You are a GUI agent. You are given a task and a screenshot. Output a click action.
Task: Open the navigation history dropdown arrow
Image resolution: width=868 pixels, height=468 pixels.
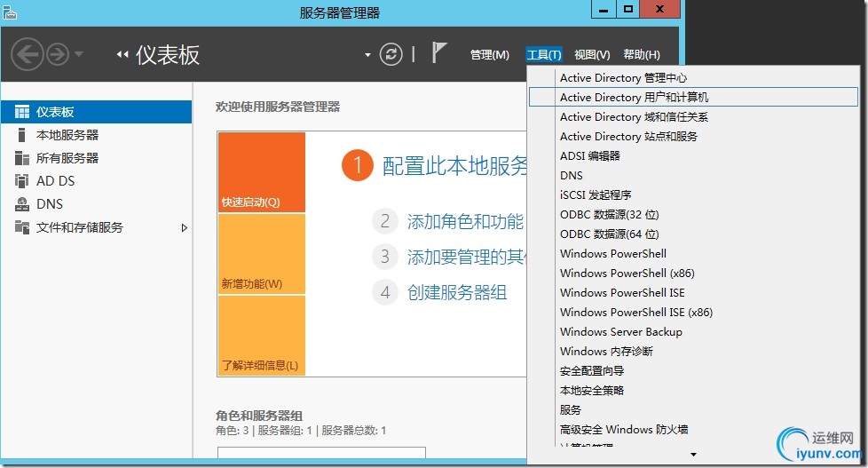coord(79,54)
